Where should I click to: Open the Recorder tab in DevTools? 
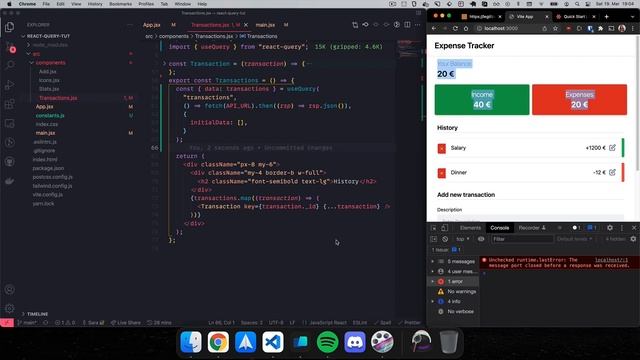[x=532, y=228]
